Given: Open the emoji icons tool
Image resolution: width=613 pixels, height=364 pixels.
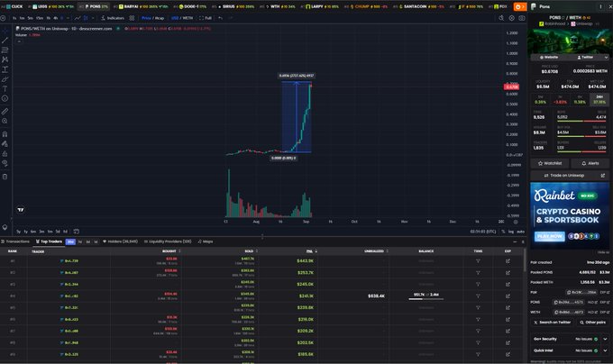Looking at the screenshot, I should click(x=5, y=99).
